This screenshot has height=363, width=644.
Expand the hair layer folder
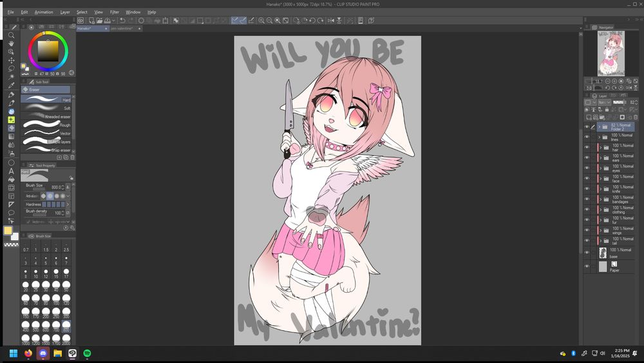(x=600, y=147)
